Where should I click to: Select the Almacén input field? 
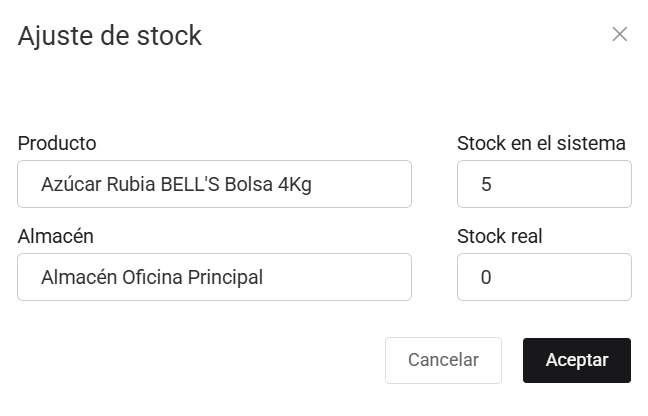coord(214,277)
